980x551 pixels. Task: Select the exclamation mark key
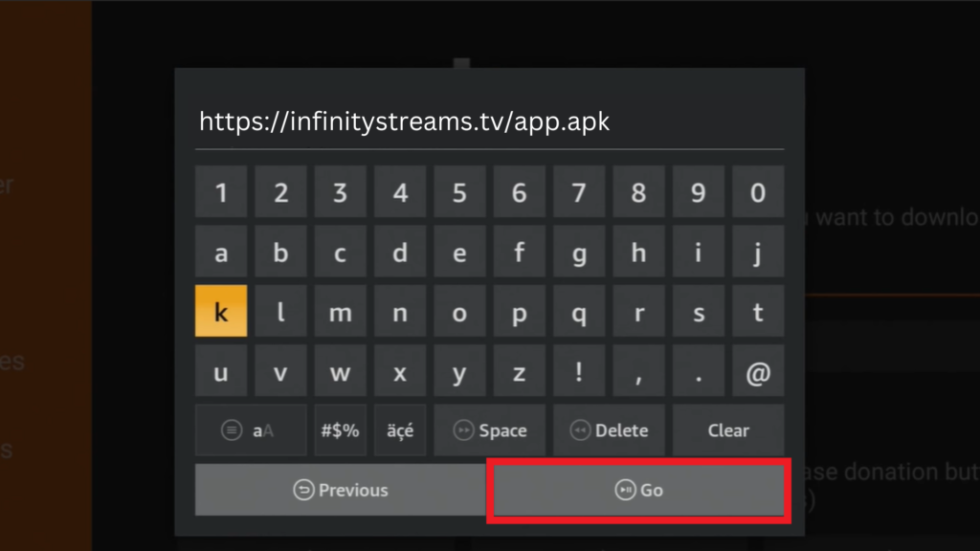point(579,371)
